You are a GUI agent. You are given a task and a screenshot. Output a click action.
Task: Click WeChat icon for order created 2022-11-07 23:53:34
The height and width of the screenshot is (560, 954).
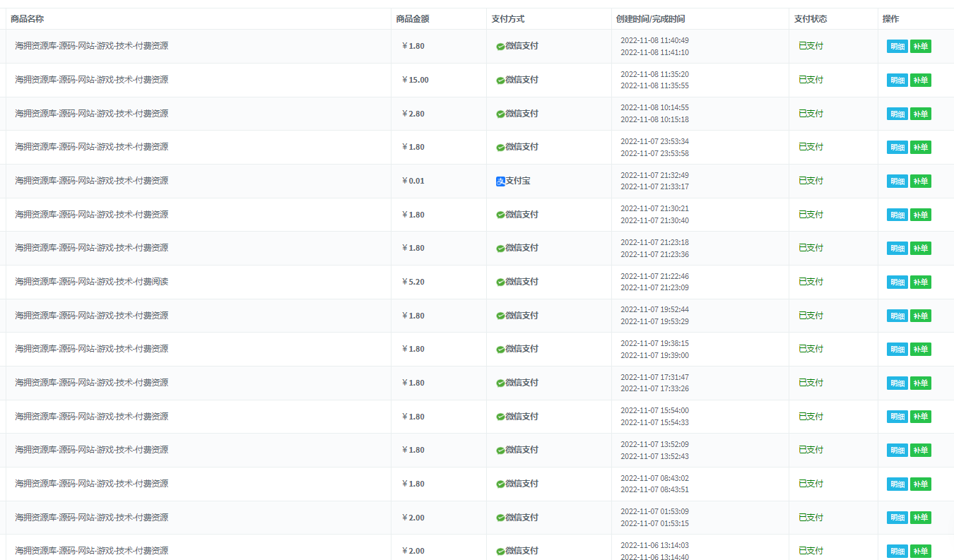pyautogui.click(x=500, y=148)
